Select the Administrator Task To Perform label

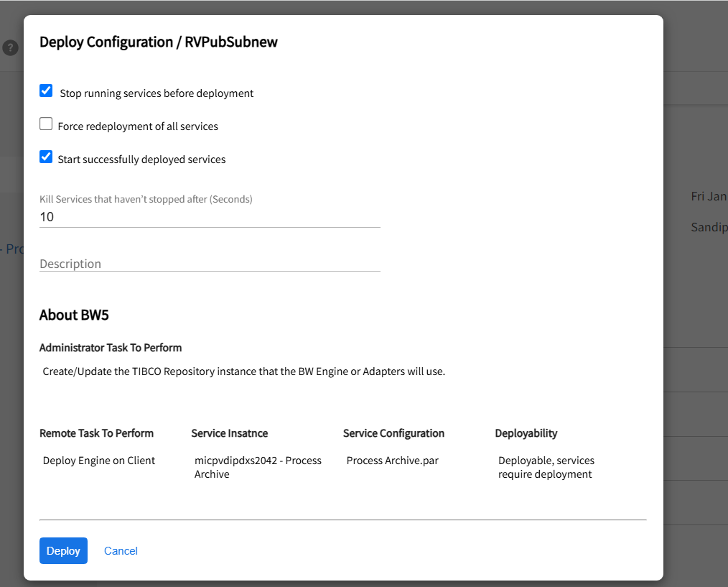coord(111,348)
